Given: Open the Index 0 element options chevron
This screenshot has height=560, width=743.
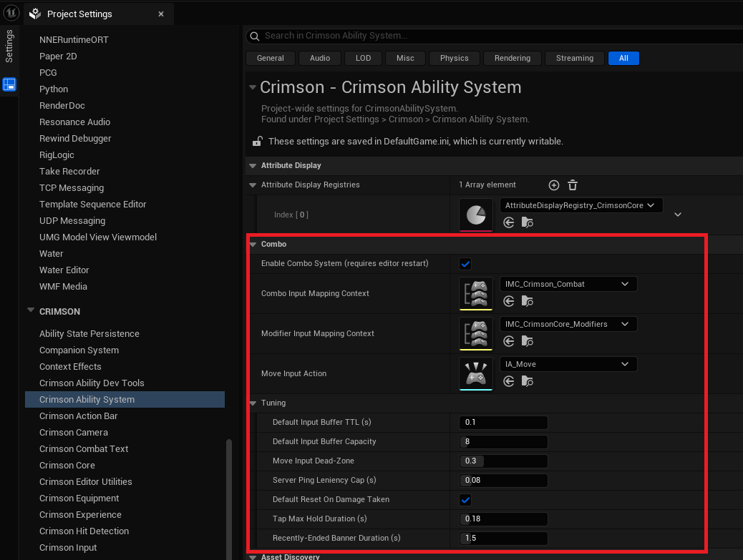Looking at the screenshot, I should coord(678,215).
